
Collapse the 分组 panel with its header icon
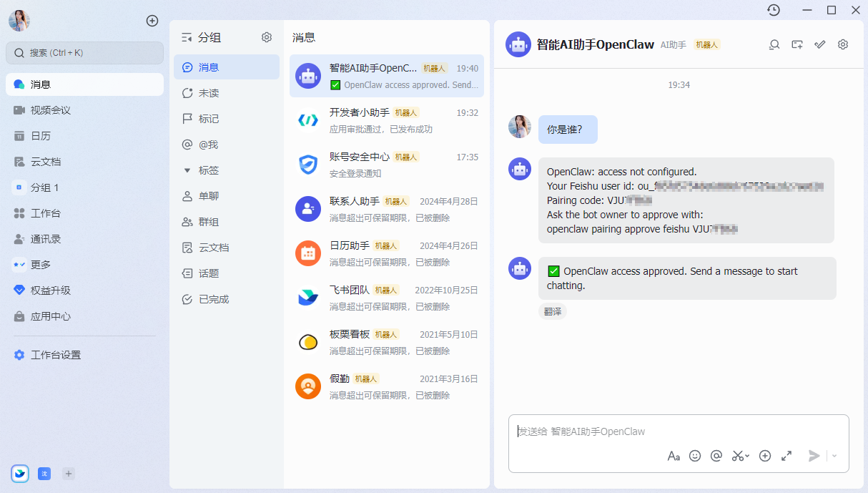click(187, 37)
